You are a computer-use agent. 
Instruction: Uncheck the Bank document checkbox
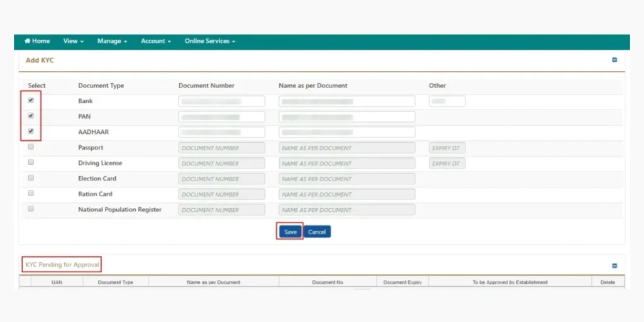[x=31, y=100]
